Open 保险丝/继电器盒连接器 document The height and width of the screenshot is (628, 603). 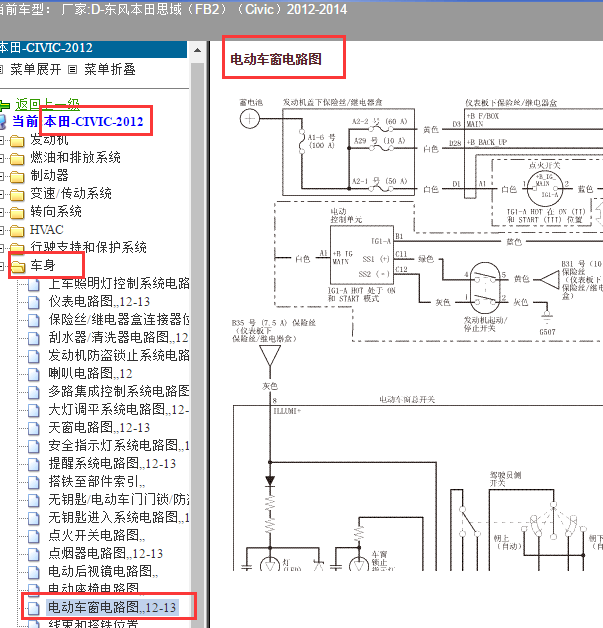(x=119, y=319)
